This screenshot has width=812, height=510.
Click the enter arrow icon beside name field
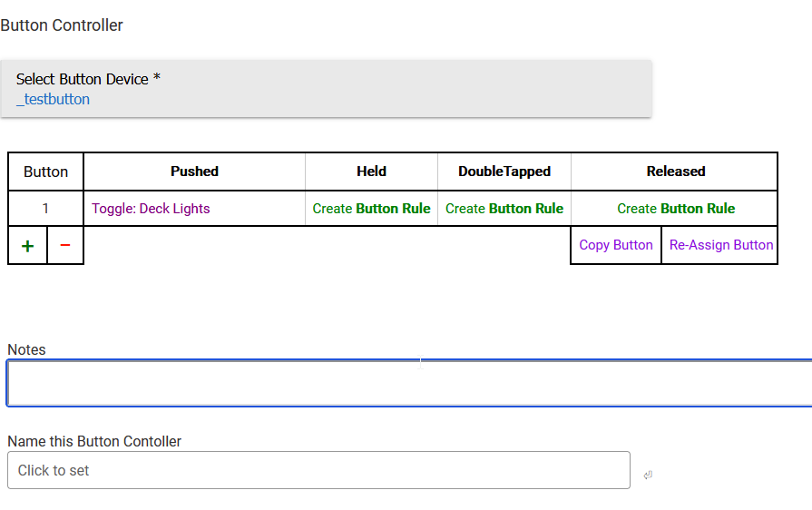coord(648,475)
